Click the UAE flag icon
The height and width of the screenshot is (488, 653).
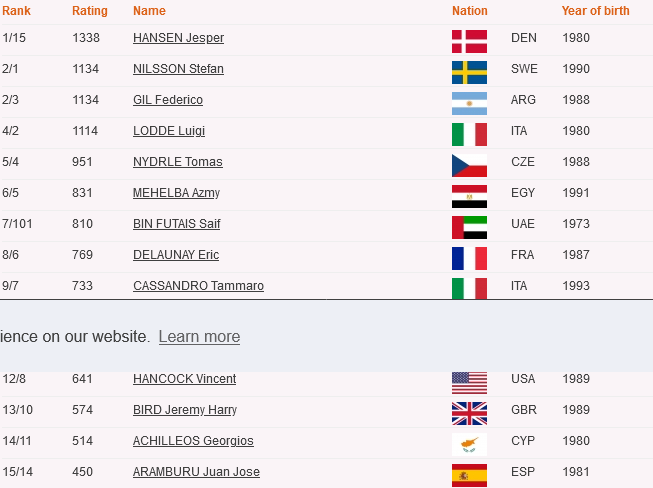(x=469, y=227)
